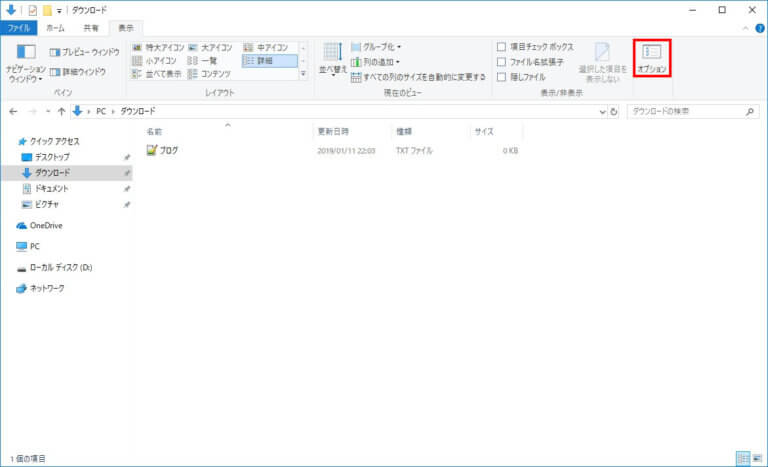Click 選択した項目を表示しない button
The image size is (768, 467).
602,62
